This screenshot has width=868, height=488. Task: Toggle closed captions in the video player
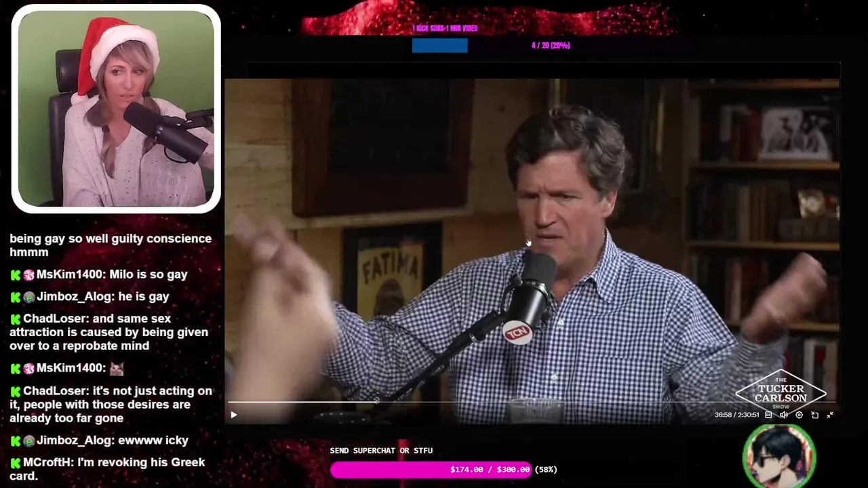(768, 415)
